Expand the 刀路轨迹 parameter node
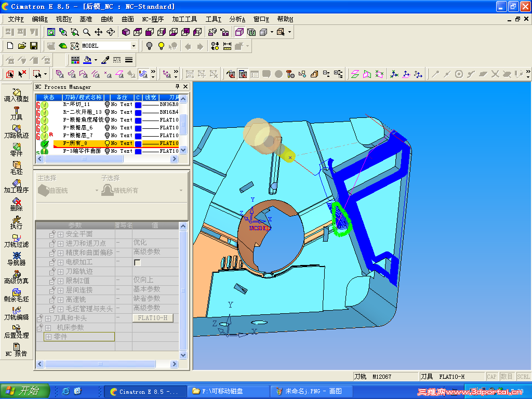The image size is (532, 399). [x=60, y=272]
